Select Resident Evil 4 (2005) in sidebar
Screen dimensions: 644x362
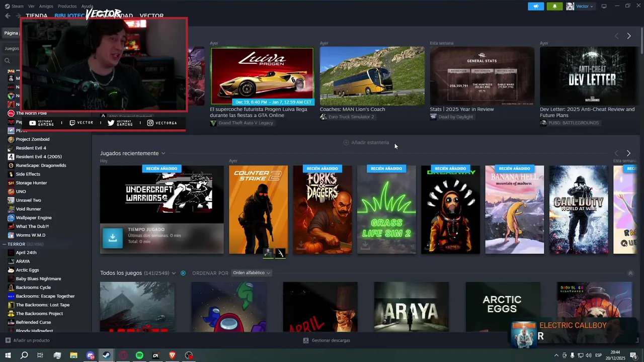(x=39, y=157)
